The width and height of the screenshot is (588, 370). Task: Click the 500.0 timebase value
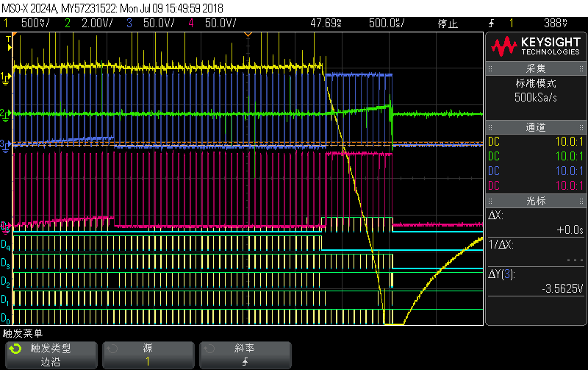coord(387,24)
